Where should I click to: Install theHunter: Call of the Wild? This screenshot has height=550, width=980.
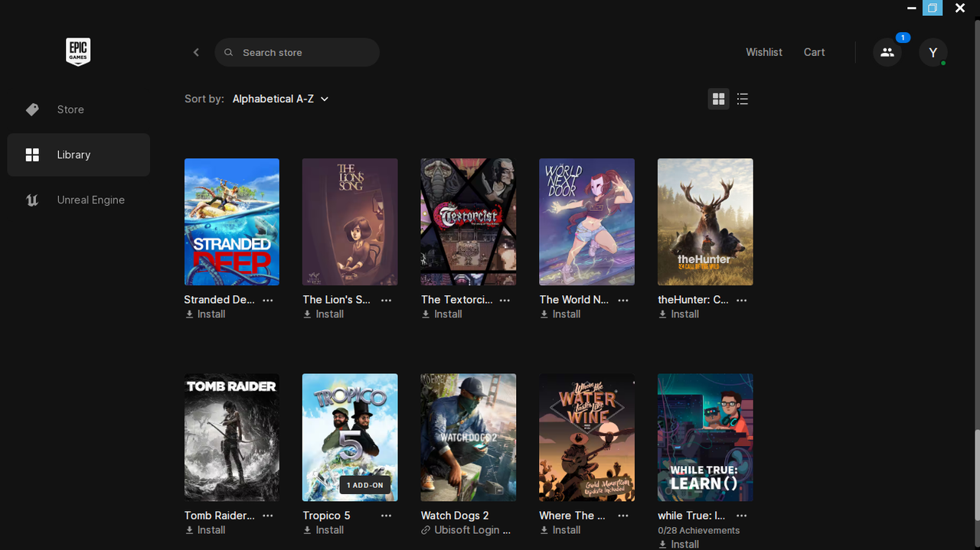pyautogui.click(x=679, y=314)
